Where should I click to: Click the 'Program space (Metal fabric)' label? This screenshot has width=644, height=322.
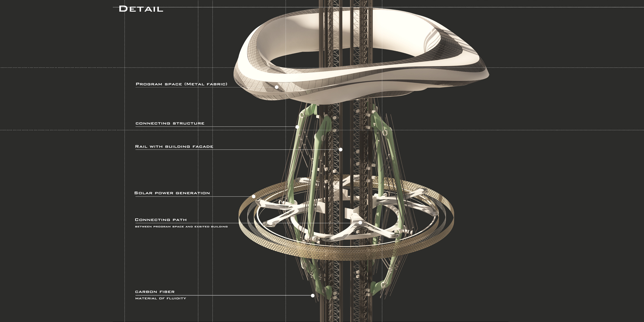[x=182, y=84]
